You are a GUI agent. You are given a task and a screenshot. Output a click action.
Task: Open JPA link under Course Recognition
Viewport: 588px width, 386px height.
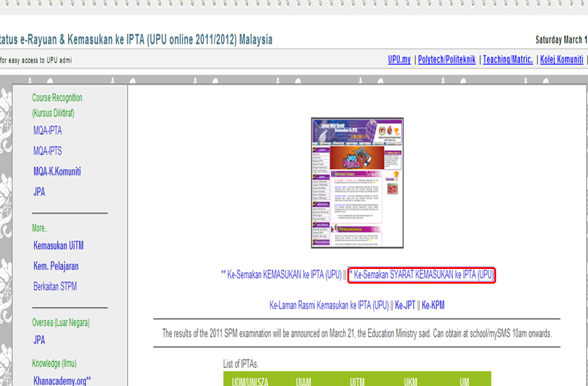pos(39,192)
